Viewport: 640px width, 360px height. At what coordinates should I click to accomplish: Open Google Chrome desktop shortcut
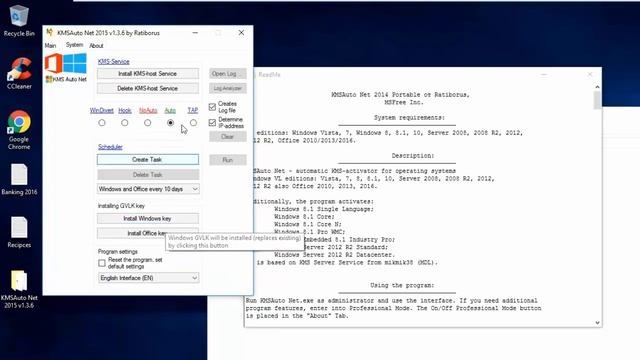pyautogui.click(x=19, y=130)
